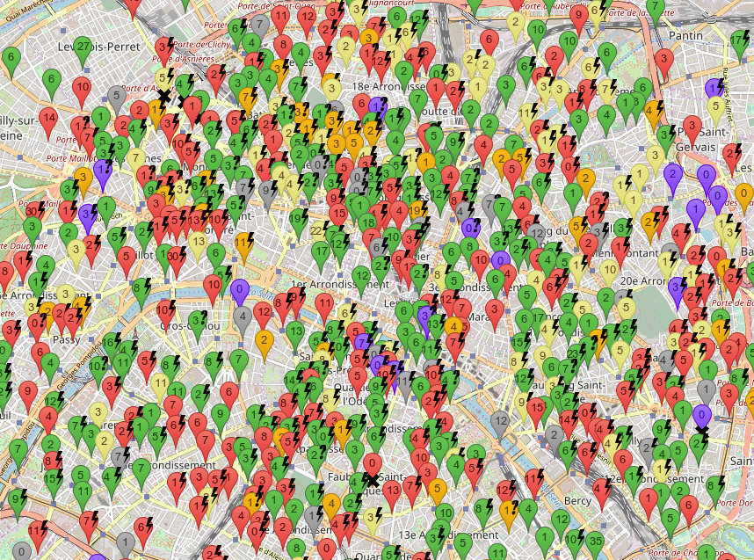Image resolution: width=754 pixels, height=560 pixels.
Task: Select yellow marker 11 with lightning bolt
Action: point(527,118)
